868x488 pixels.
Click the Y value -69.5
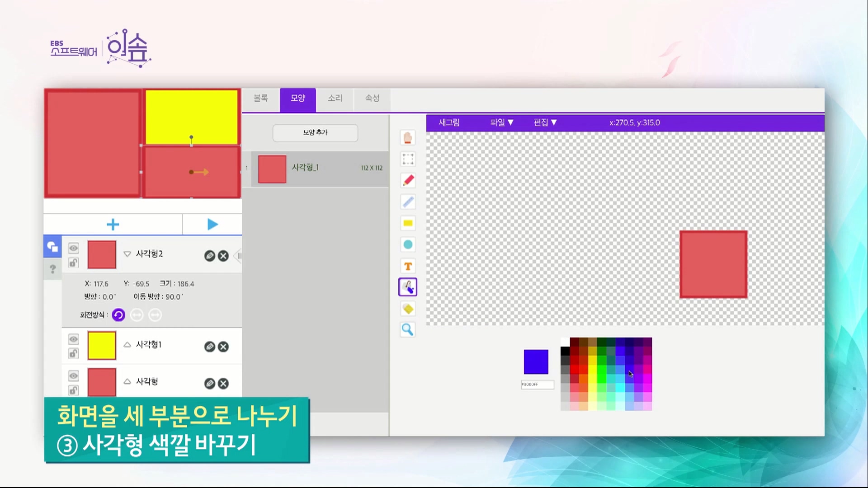click(142, 284)
